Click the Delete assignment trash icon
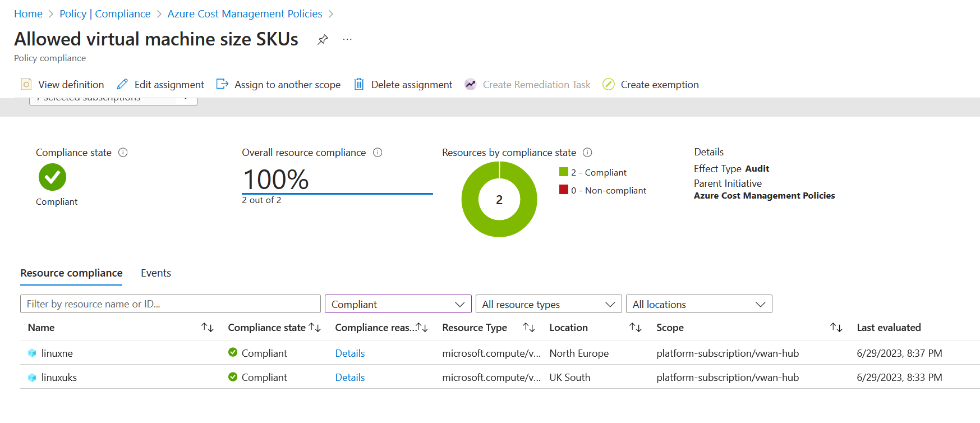Image resolution: width=980 pixels, height=423 pixels. pos(359,84)
